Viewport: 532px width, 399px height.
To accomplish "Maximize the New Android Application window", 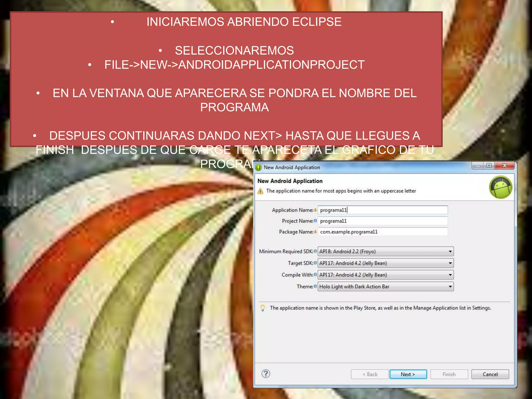I will tap(489, 166).
